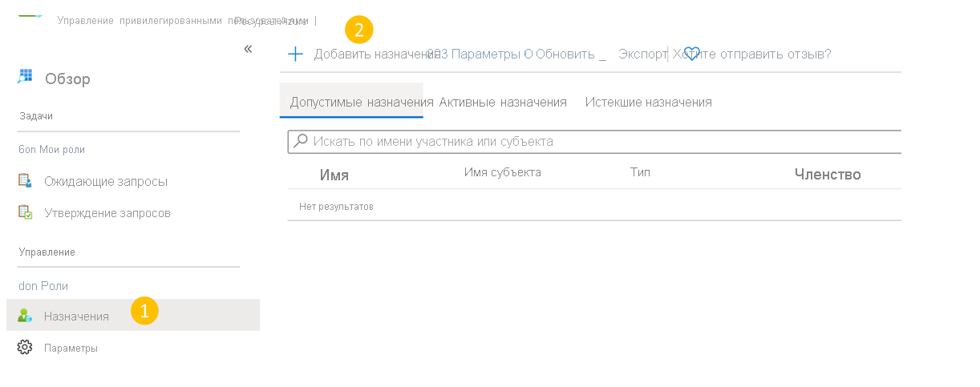This screenshot has height=387, width=980.
Task: Collapse the sidebar with double chevron
Action: (248, 49)
